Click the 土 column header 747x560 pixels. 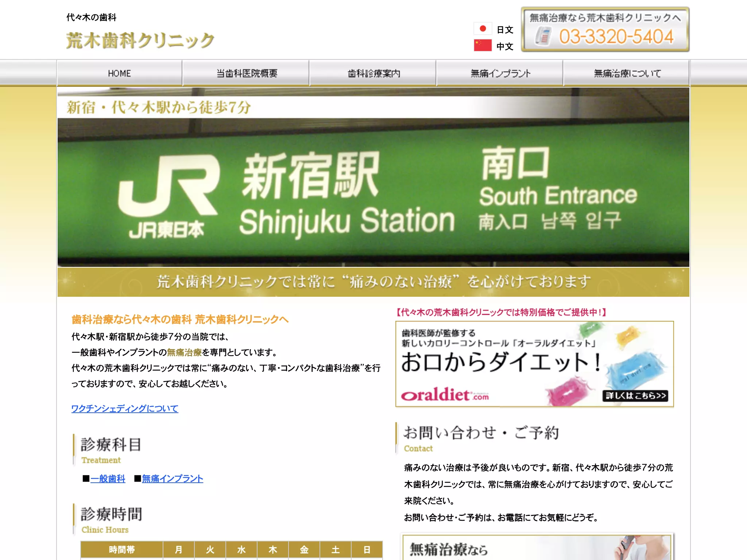click(336, 549)
